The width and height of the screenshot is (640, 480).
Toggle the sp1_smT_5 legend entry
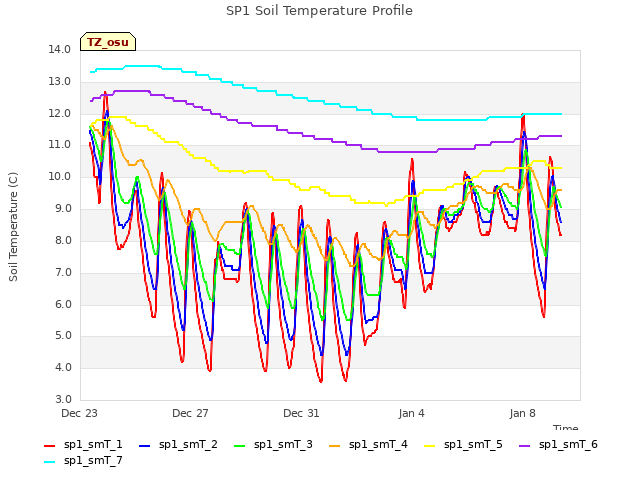click(463, 444)
